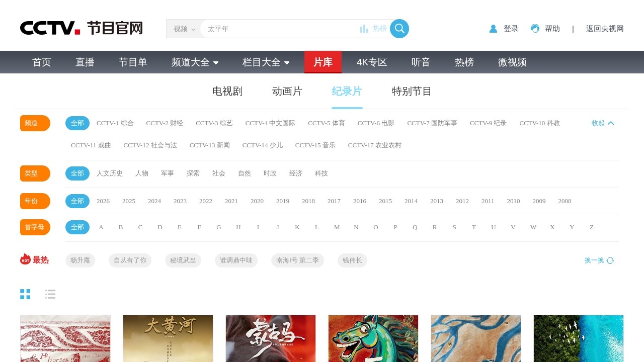Select 人文历史 under 类型

pyautogui.click(x=110, y=173)
